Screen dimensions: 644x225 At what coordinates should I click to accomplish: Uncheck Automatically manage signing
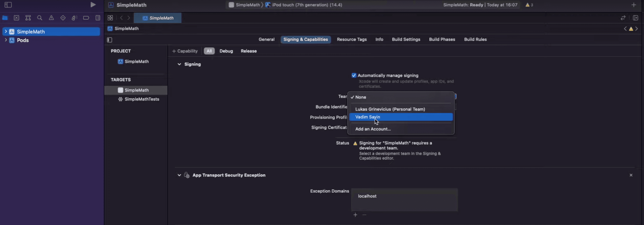click(354, 75)
